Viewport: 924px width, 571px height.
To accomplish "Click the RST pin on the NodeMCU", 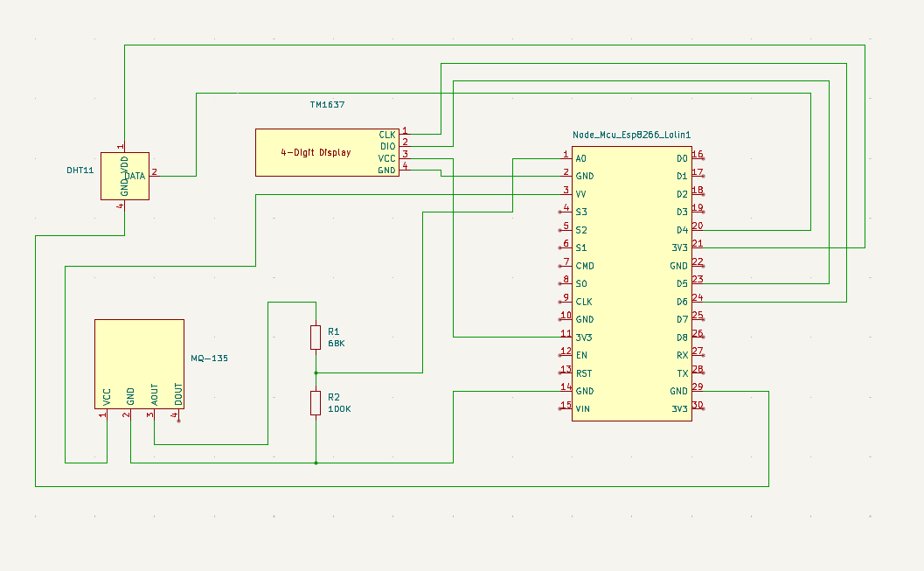I will click(x=566, y=373).
